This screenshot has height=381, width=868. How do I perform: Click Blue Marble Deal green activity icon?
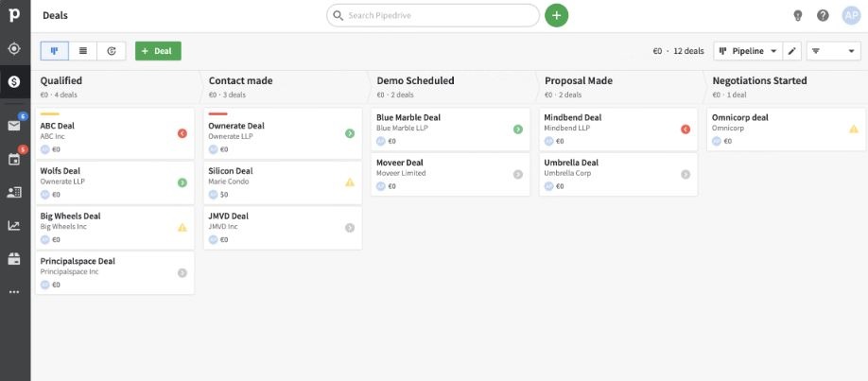coord(517,129)
